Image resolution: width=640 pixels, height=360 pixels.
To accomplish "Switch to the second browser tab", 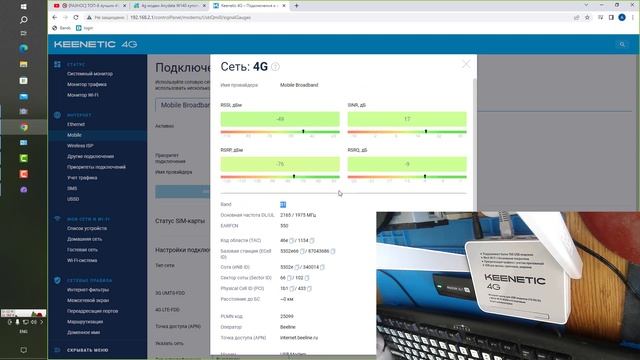I will click(170, 6).
